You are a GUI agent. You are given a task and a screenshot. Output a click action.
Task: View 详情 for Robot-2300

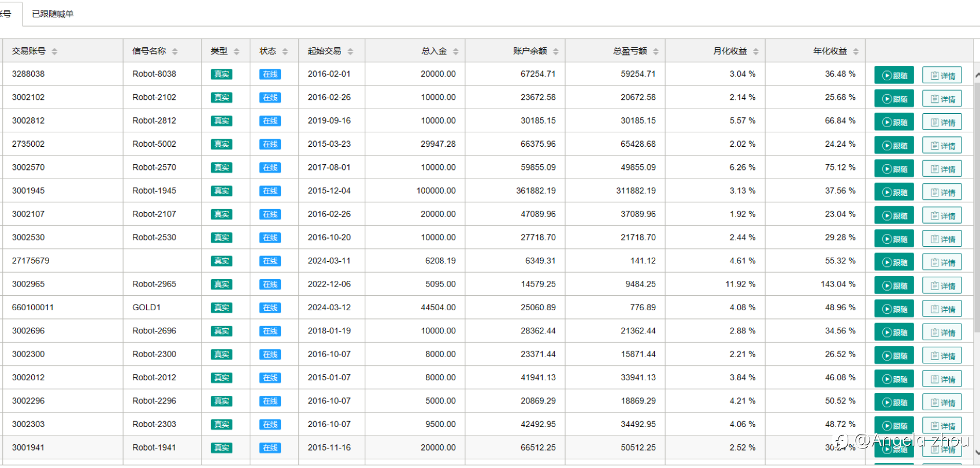point(942,355)
